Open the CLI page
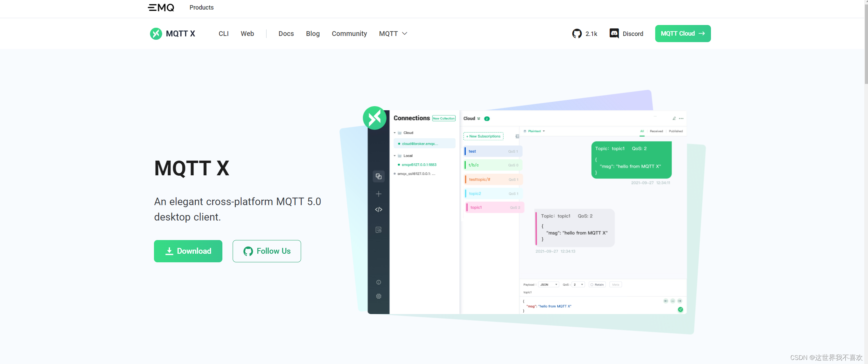 point(223,34)
